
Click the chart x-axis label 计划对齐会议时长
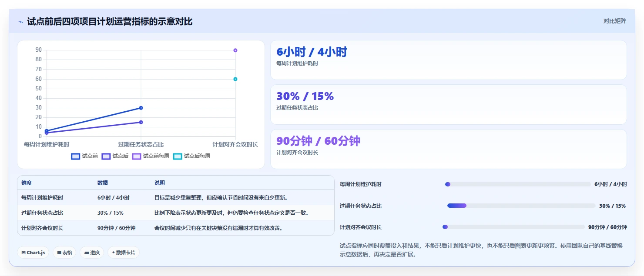coord(235,144)
